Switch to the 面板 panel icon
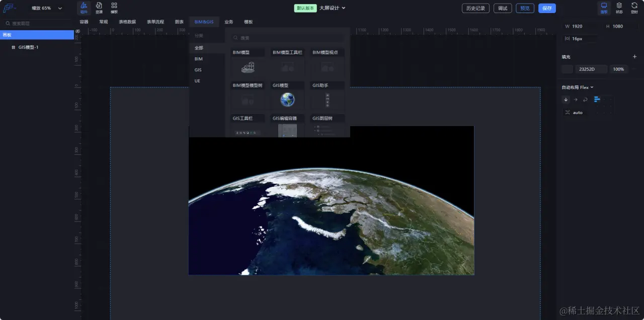Viewport: 644px width, 320px height. pyautogui.click(x=604, y=8)
